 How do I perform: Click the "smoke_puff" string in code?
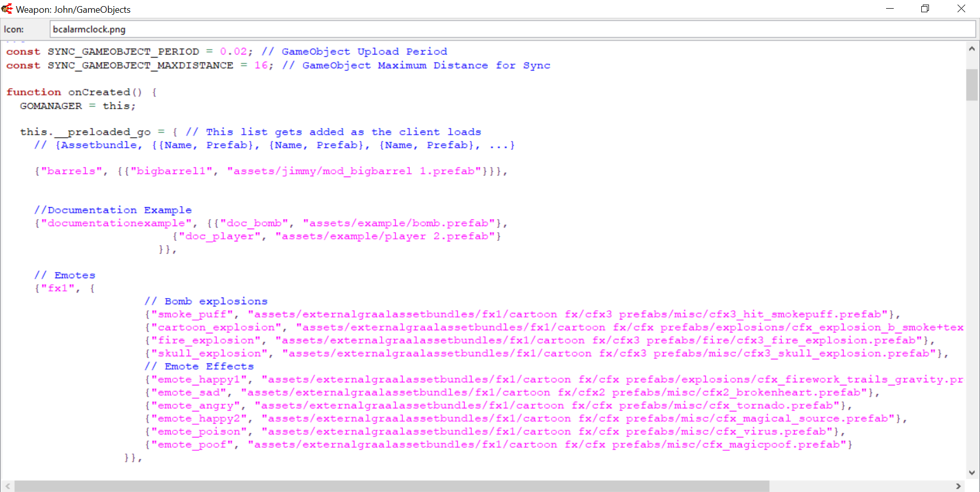coord(192,314)
